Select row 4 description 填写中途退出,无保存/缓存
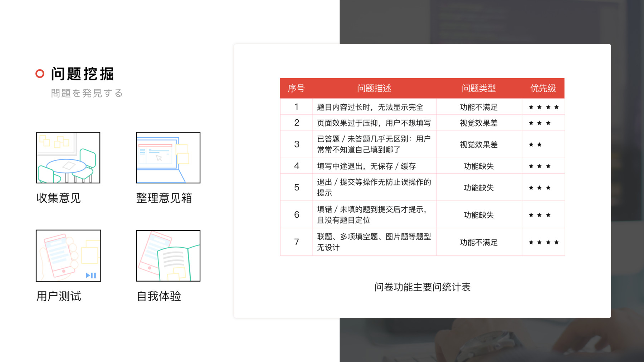 [366, 166]
